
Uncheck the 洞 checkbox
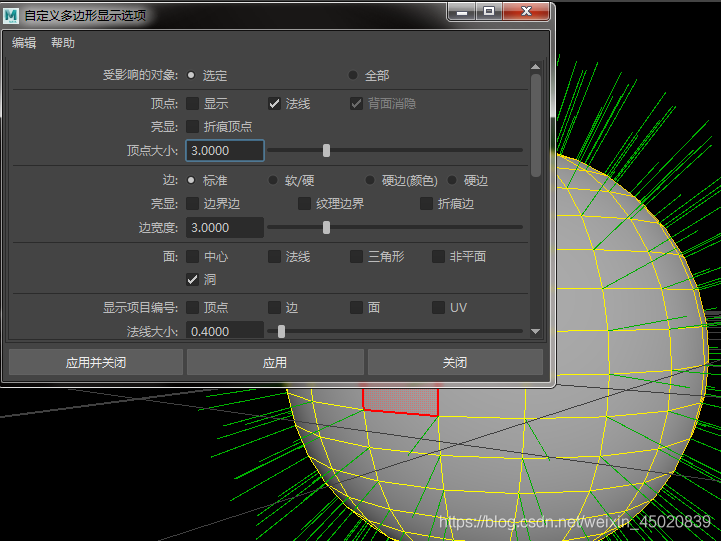coord(193,279)
